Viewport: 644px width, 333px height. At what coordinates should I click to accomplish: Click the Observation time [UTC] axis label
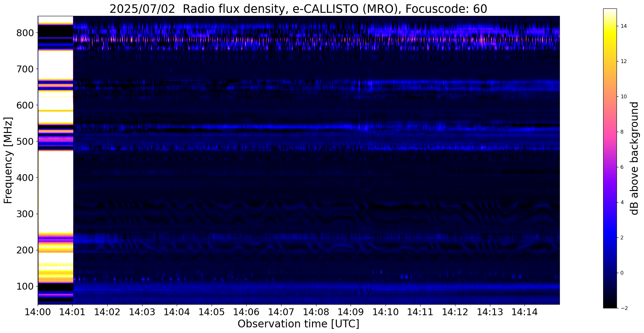(x=298, y=324)
